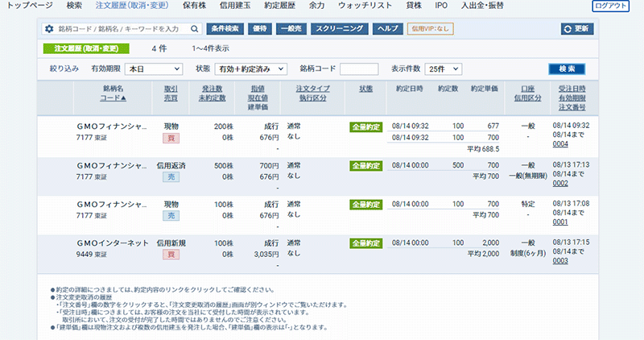Click the 売 badge on the 500株 row

tap(171, 177)
